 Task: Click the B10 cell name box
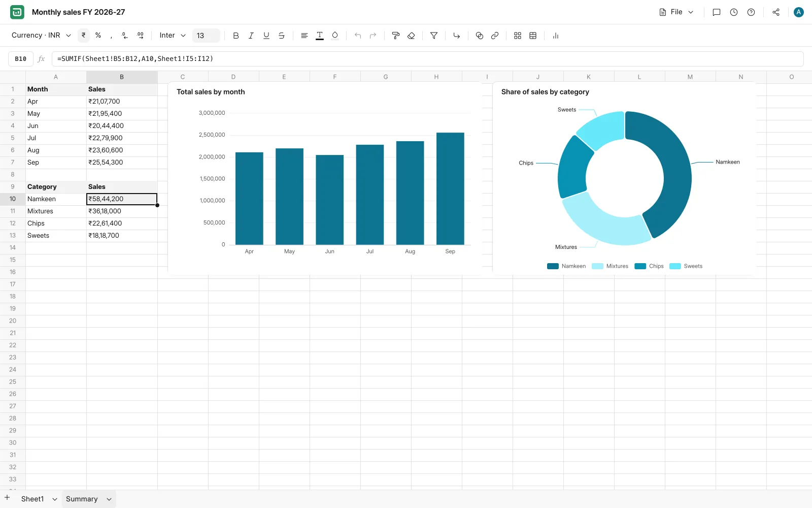click(x=21, y=59)
